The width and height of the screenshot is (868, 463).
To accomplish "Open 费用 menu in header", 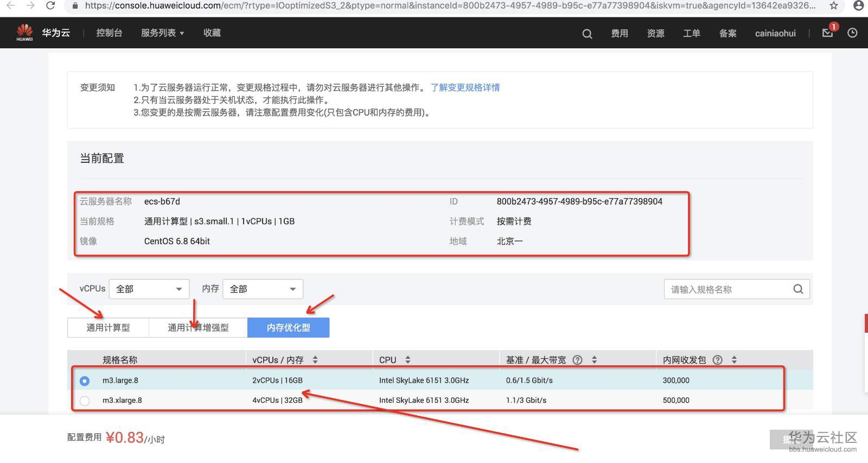I will (620, 34).
